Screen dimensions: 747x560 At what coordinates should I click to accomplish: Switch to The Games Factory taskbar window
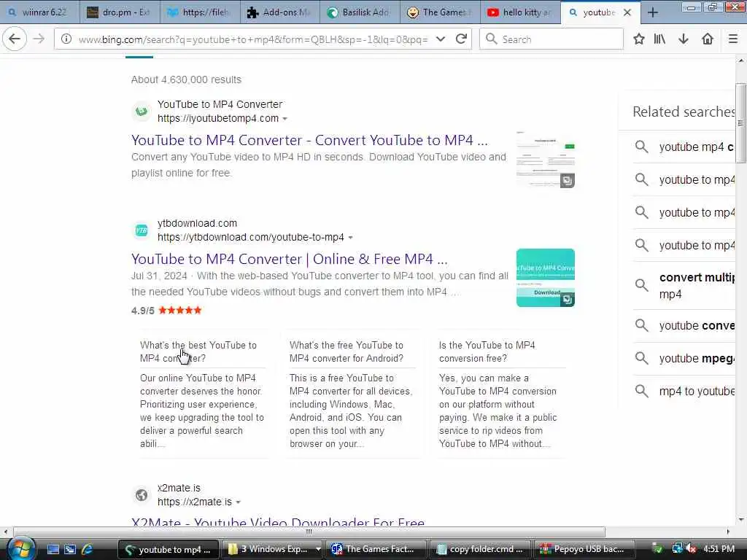(377, 550)
